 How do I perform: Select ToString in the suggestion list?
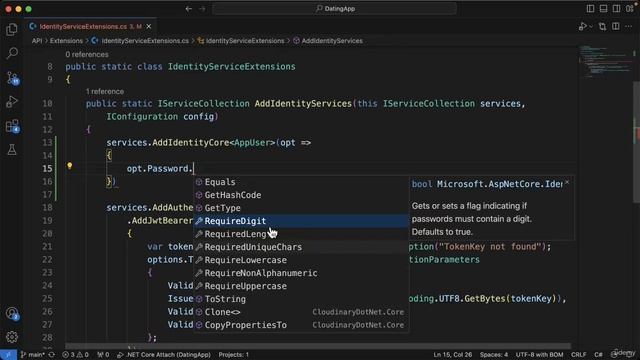point(301,299)
